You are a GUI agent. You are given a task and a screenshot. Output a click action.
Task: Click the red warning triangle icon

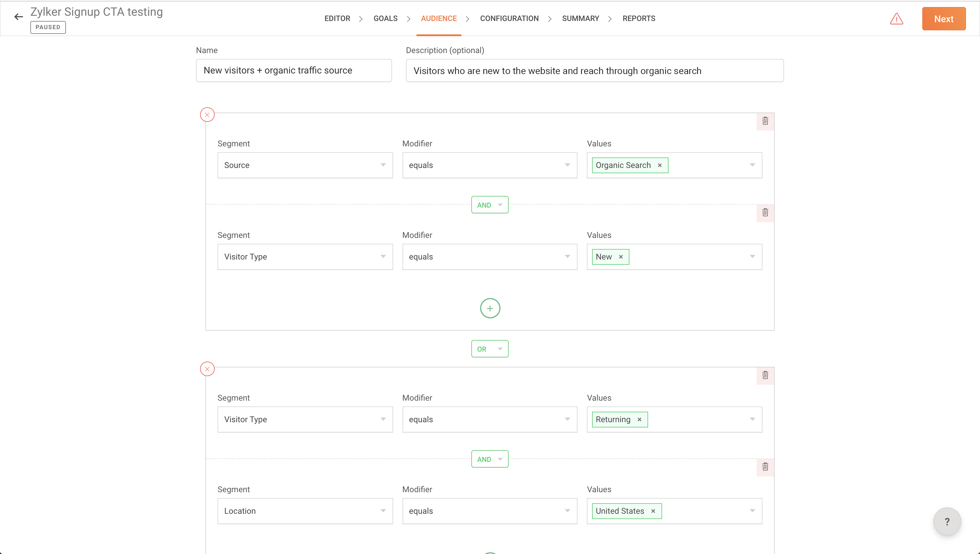tap(896, 19)
